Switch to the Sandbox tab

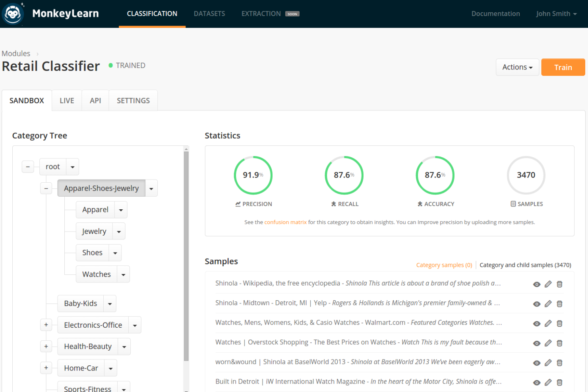click(x=27, y=100)
